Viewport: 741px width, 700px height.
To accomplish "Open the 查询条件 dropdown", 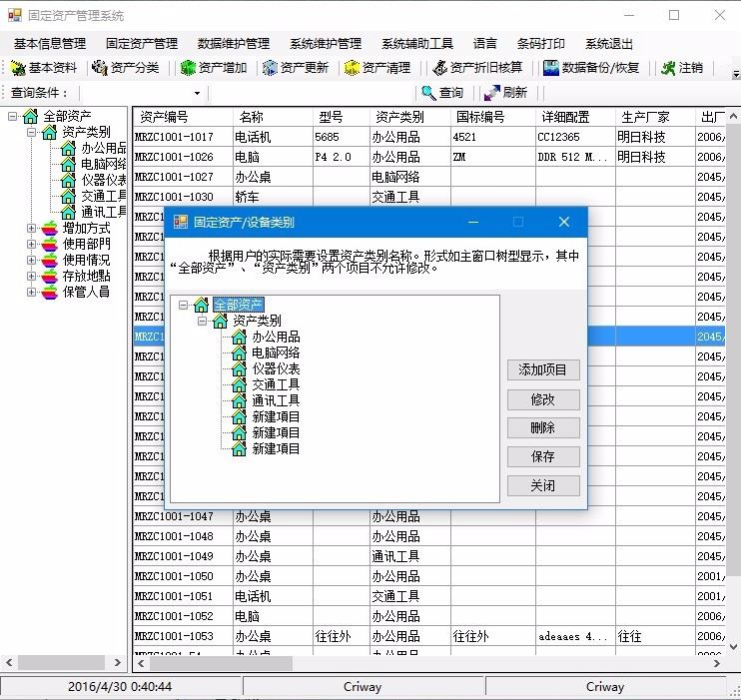I will (197, 93).
